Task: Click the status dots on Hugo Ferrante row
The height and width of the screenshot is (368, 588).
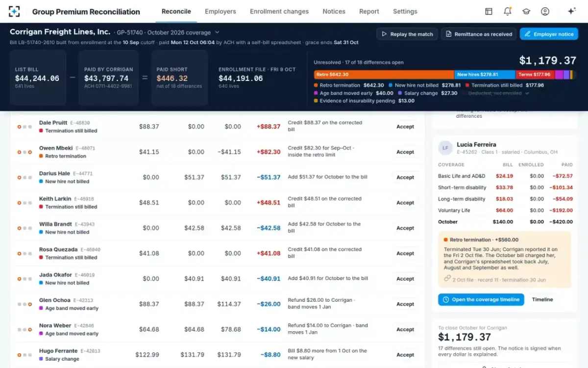Action: (24, 355)
